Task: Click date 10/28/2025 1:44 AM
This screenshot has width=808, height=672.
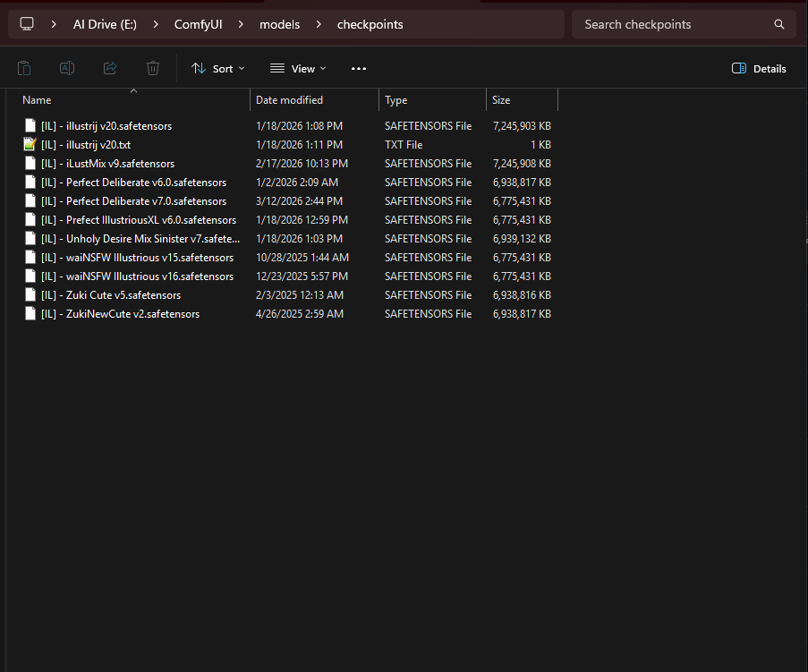Action: [302, 257]
